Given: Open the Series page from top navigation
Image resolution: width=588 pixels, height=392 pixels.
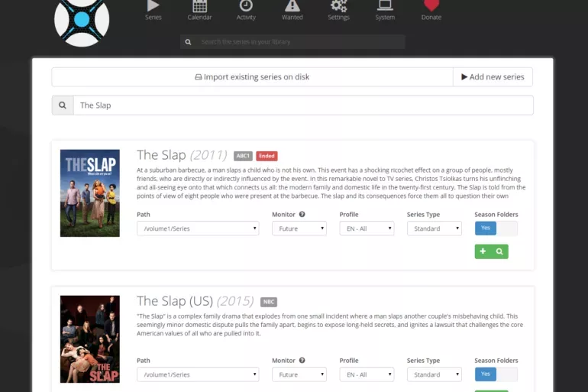Looking at the screenshot, I should click(x=153, y=11).
